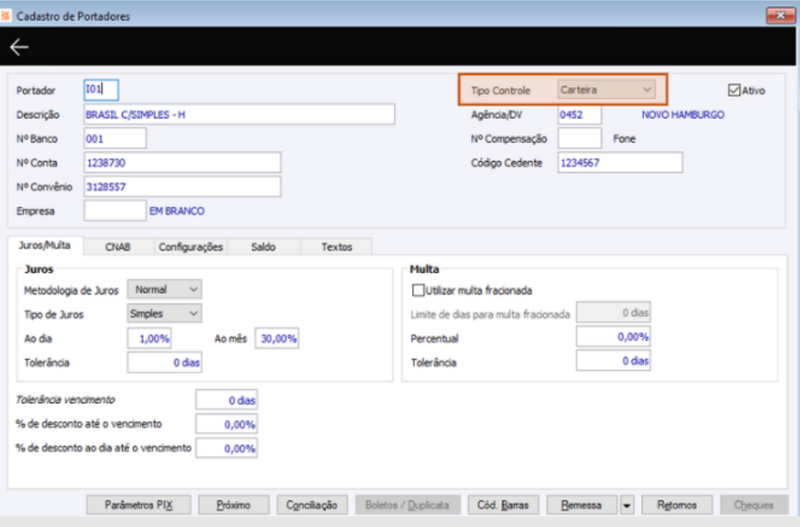The image size is (800, 527).
Task: Switch to the Saldo tab
Action: [263, 247]
